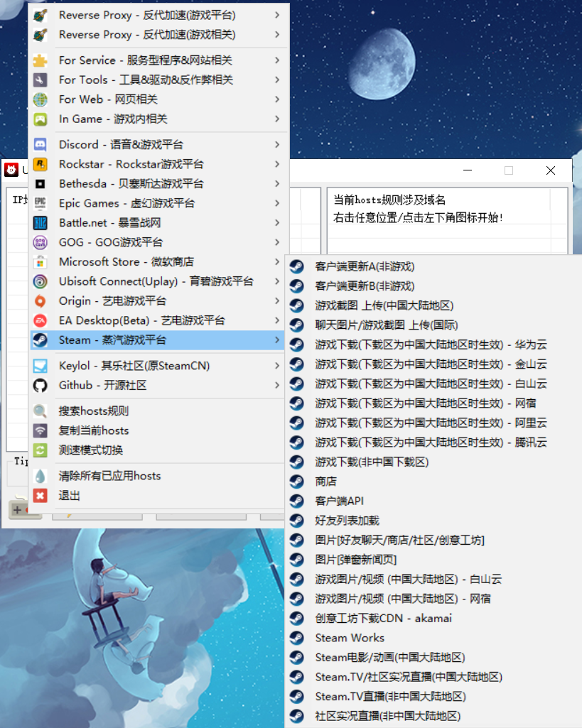Expand the For Tools submenu arrow

pyautogui.click(x=277, y=80)
